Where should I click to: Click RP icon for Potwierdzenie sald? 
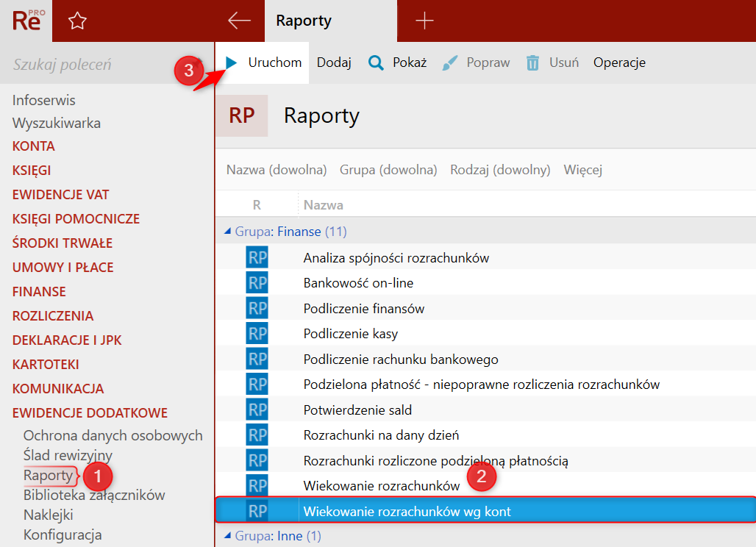[257, 410]
